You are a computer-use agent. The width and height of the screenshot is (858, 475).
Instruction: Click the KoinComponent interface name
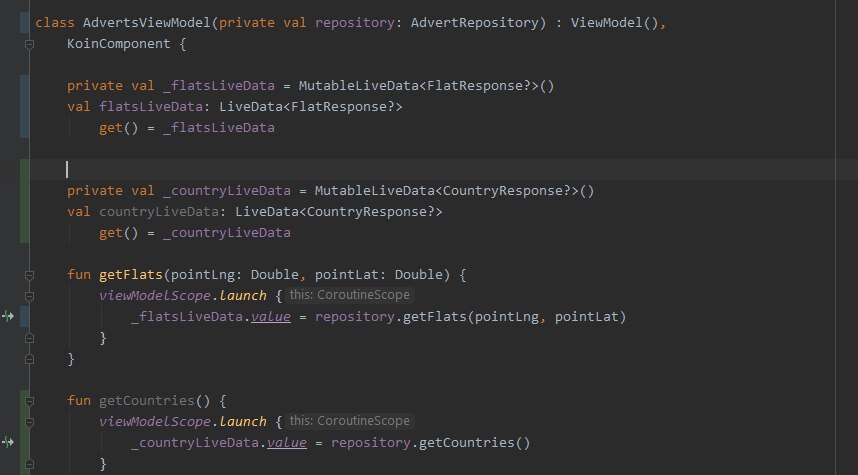[119, 44]
